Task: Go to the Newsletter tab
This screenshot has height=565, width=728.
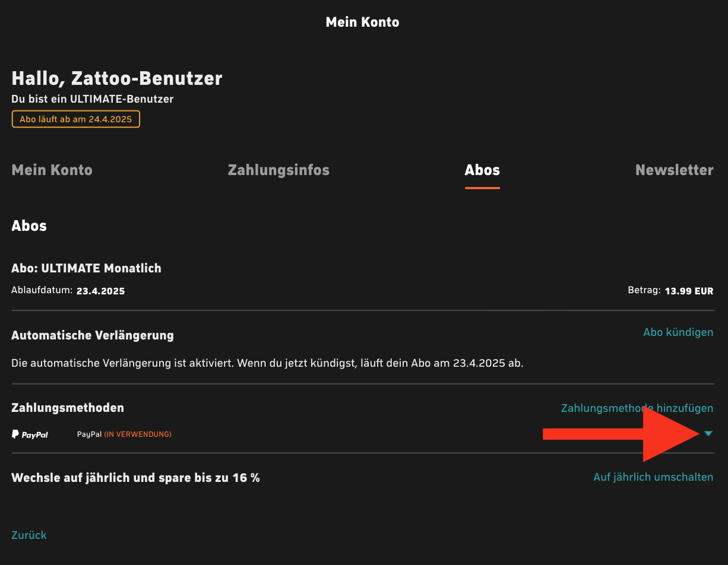Action: [675, 170]
